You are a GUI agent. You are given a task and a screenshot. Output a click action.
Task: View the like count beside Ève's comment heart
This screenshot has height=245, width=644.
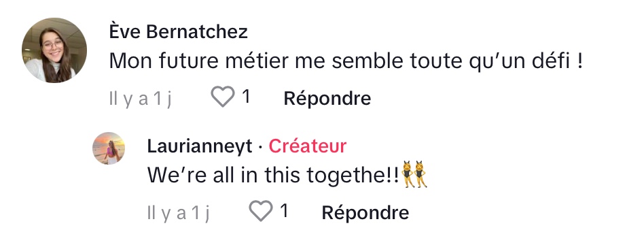pos(246,97)
